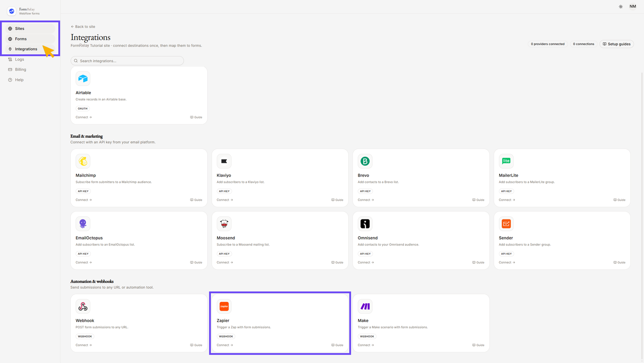Click the MailerLite logo icon
The height and width of the screenshot is (363, 644).
pos(506,161)
